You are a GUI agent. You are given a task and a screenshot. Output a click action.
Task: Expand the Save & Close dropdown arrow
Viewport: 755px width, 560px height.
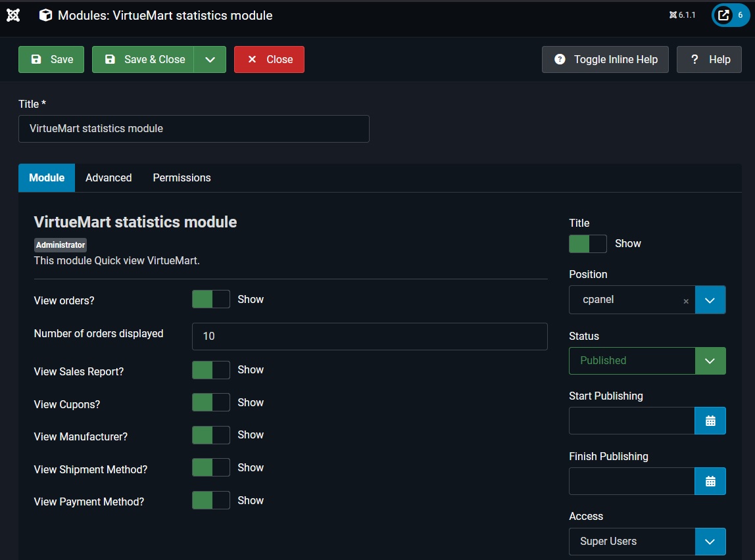tap(210, 60)
